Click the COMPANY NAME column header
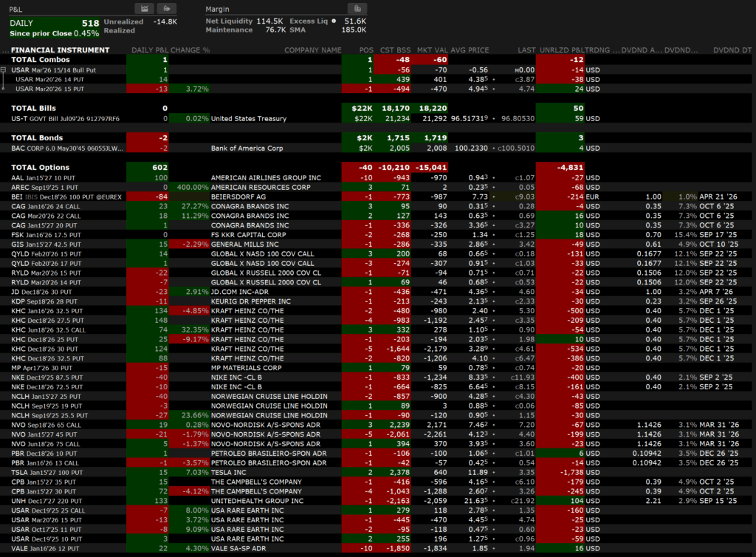The width and height of the screenshot is (756, 557). pyautogui.click(x=313, y=49)
